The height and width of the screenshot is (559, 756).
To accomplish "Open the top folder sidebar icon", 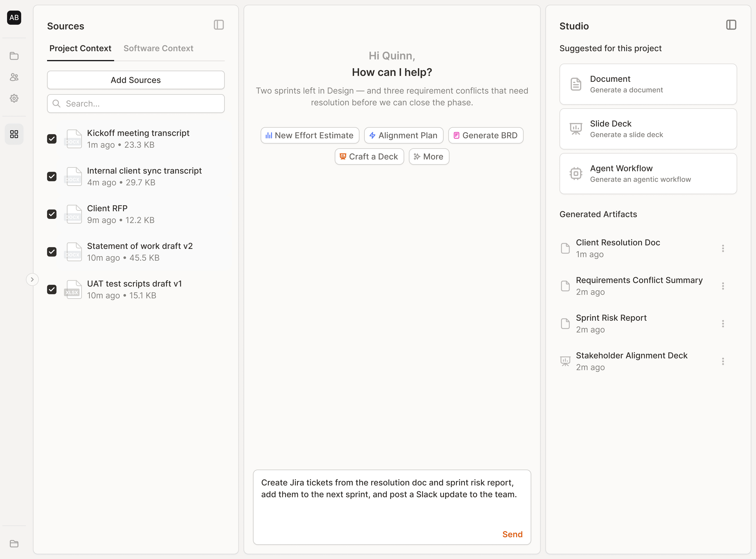I will 14,56.
